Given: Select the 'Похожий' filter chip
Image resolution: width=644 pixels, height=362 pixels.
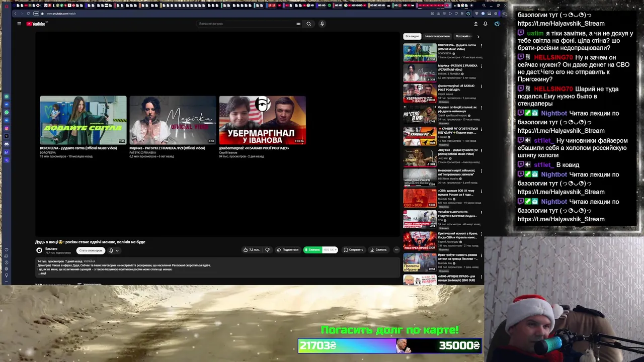Looking at the screenshot, I should pos(462,36).
